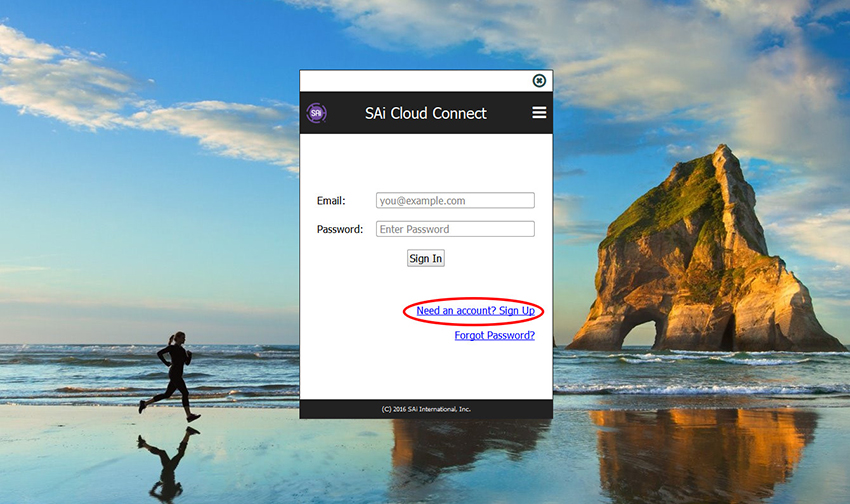Open the hamburger menu in SAi Cloud Connect
The width and height of the screenshot is (850, 504).
[539, 112]
